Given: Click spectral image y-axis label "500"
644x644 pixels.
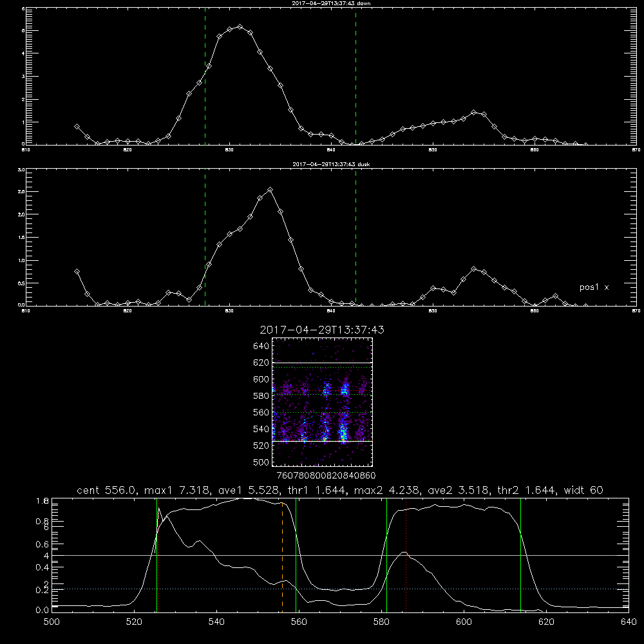Looking at the screenshot, I should pos(261,462).
